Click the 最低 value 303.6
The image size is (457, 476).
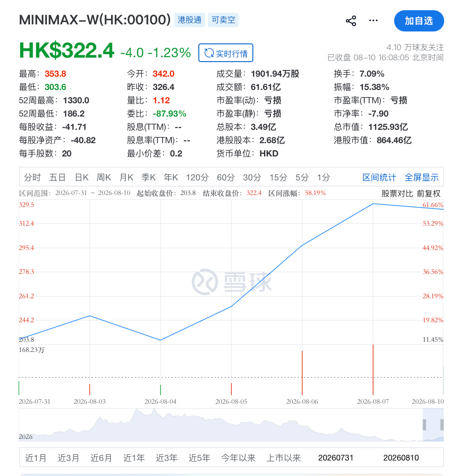click(x=55, y=87)
